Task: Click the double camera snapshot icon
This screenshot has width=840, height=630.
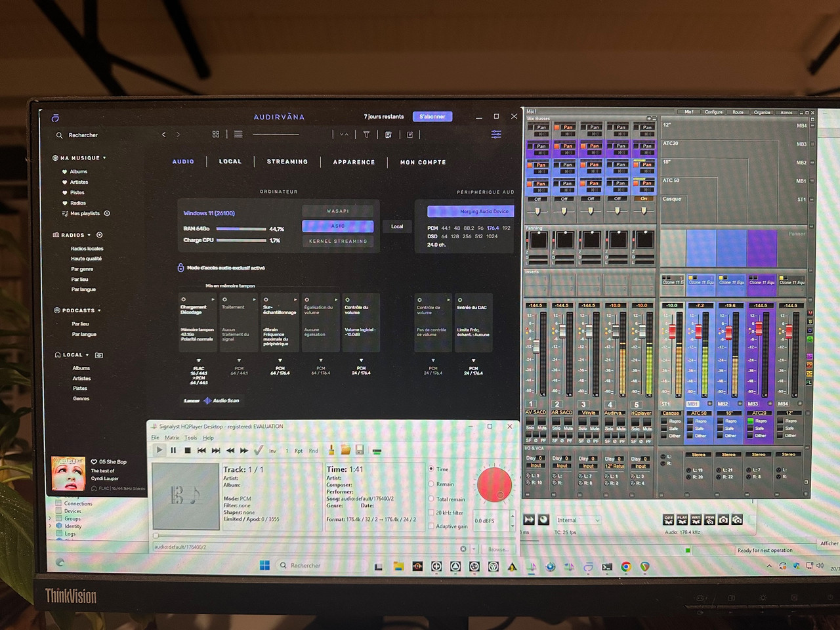Action: click(x=737, y=519)
